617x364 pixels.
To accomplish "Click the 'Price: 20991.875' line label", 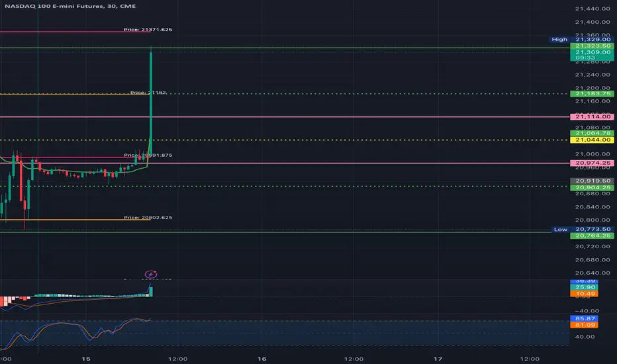I will (148, 155).
